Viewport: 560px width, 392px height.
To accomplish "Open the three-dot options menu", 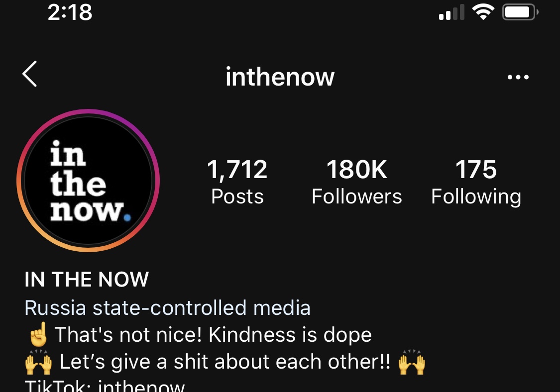I will (518, 77).
